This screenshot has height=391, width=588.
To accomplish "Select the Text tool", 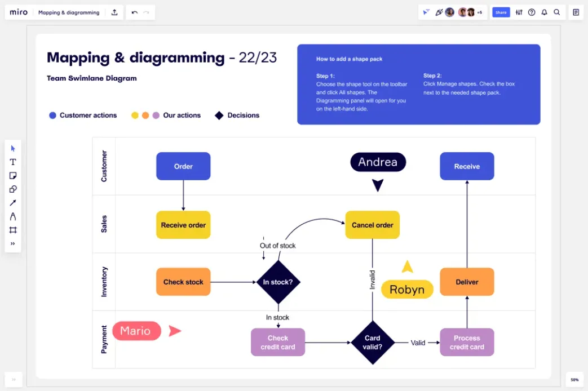I will [x=13, y=162].
